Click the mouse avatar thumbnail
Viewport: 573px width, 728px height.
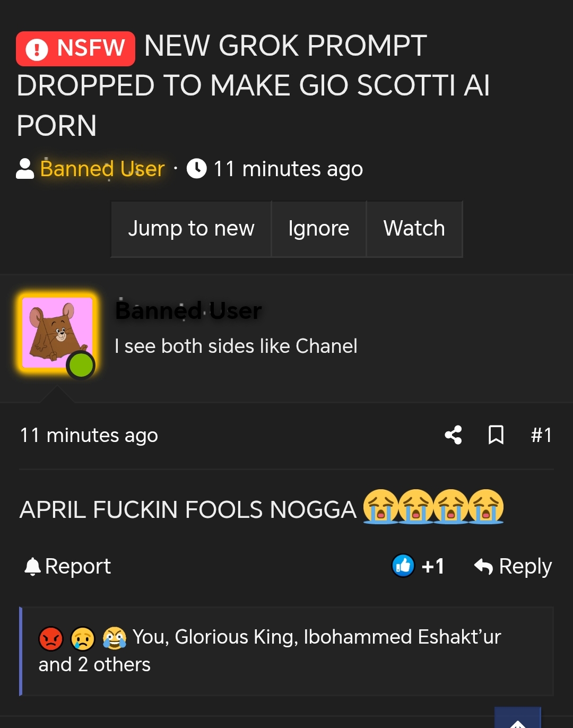click(56, 332)
